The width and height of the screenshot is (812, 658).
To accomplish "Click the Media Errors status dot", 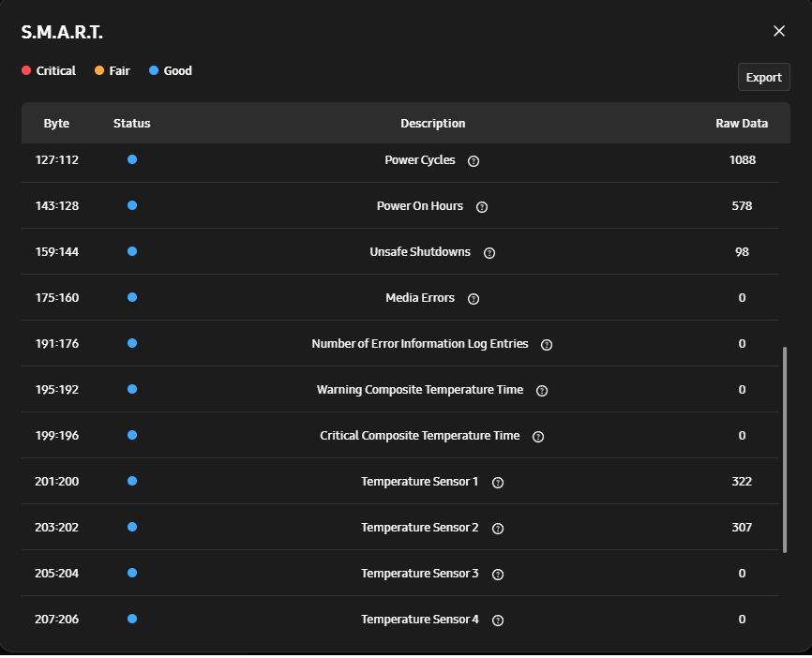I will pyautogui.click(x=132, y=297).
